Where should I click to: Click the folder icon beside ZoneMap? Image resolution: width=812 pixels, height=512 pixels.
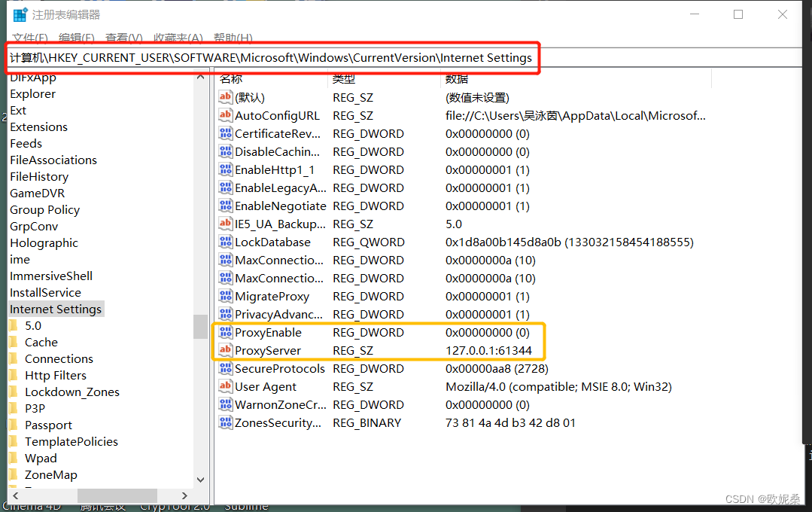(x=14, y=474)
